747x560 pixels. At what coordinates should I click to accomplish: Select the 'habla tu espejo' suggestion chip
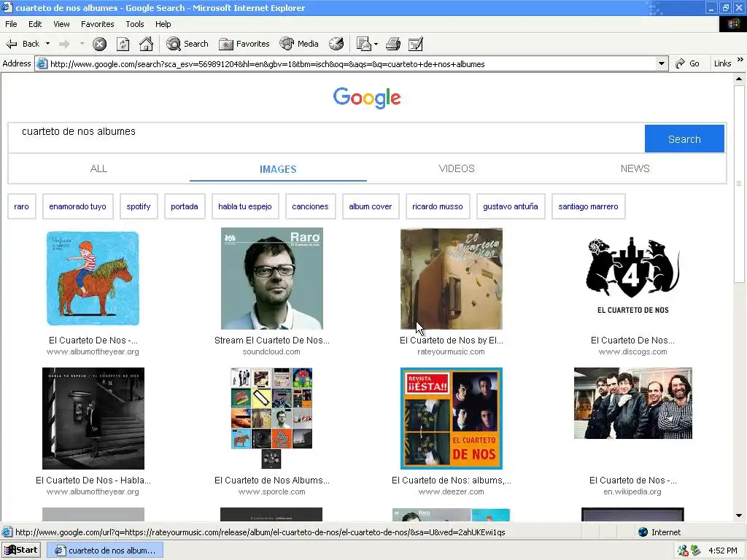tap(245, 206)
